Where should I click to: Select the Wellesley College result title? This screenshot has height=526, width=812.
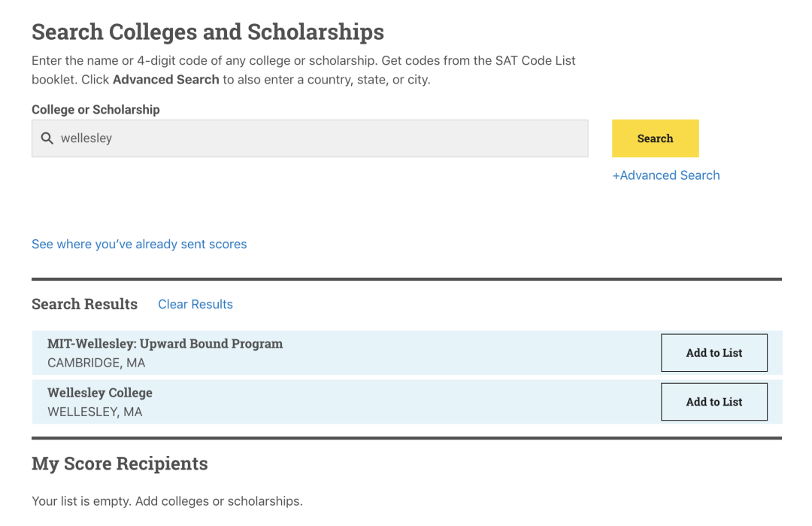coord(99,393)
